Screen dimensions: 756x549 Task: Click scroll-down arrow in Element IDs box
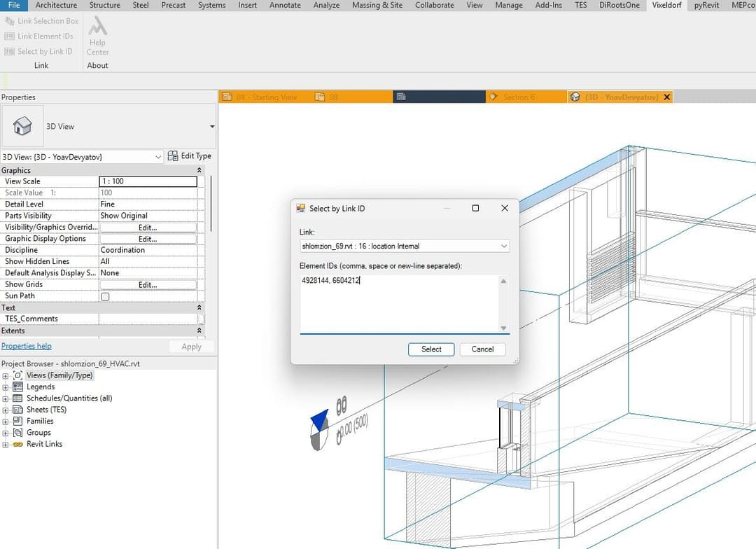(503, 328)
